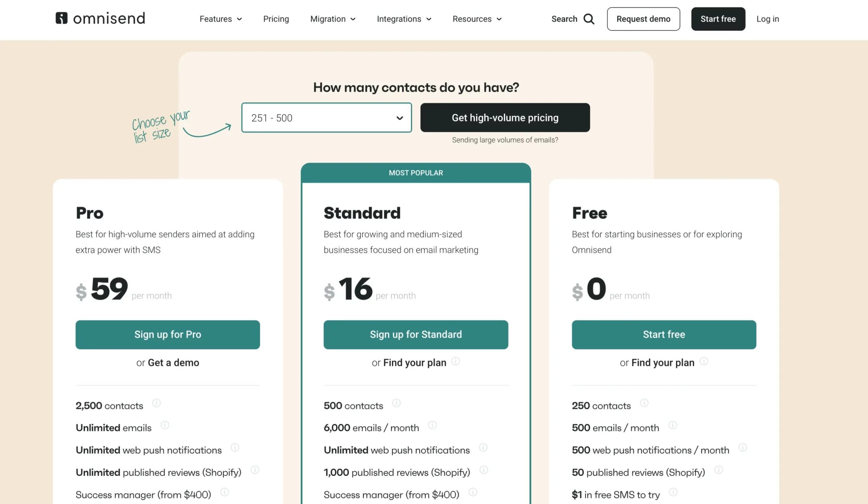Viewport: 868px width, 504px height.
Task: Click Sending large volumes link
Action: pos(505,140)
